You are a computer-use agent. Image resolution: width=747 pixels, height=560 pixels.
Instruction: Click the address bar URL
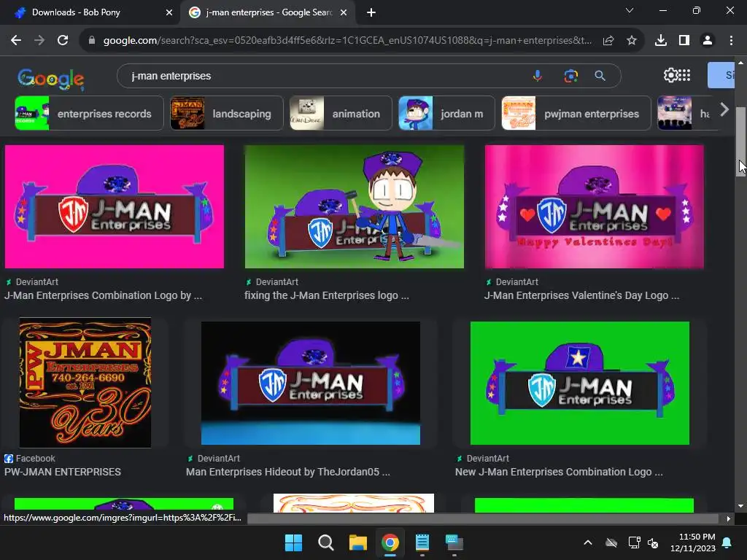pyautogui.click(x=347, y=41)
